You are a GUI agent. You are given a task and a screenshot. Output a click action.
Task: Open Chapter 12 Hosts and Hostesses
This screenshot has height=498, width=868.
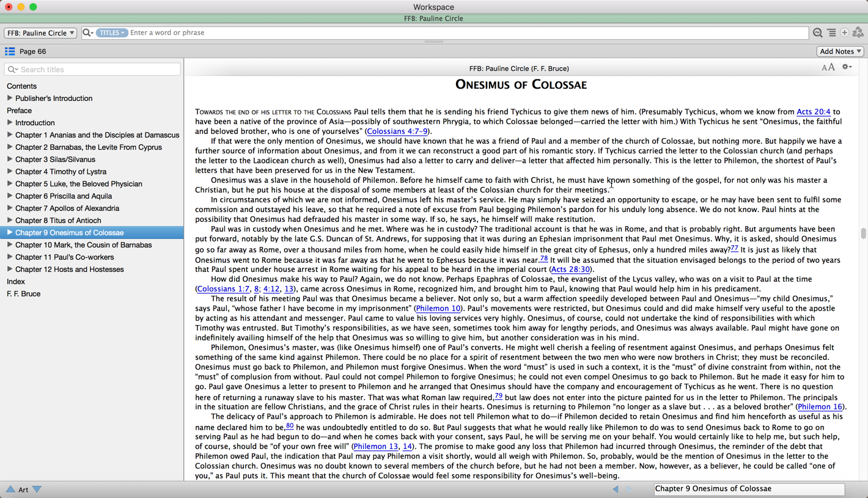point(70,269)
